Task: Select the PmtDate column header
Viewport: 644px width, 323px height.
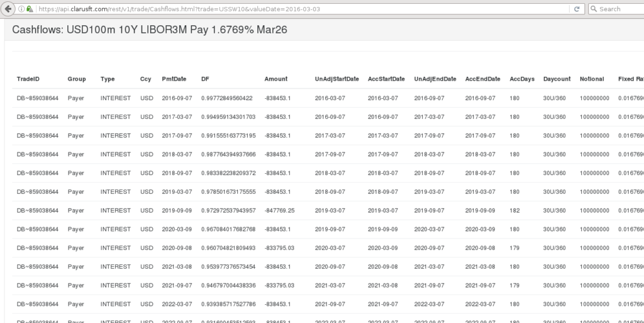Action: (174, 79)
